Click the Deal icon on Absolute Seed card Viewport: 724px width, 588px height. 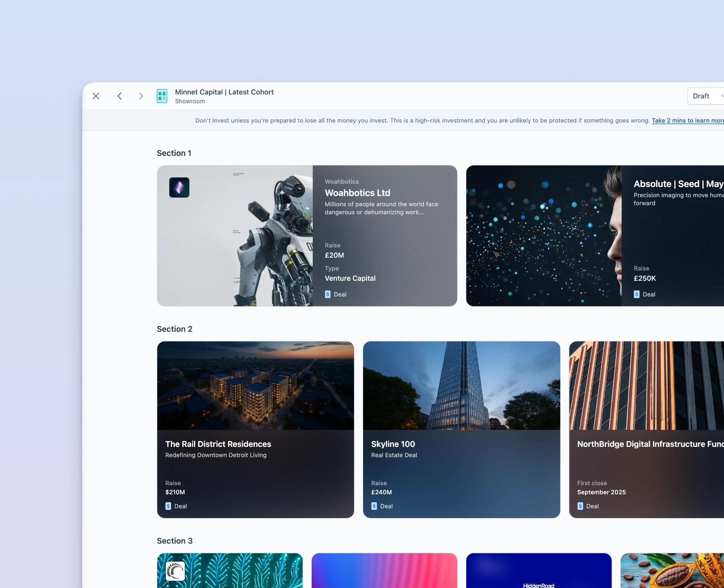[636, 294]
